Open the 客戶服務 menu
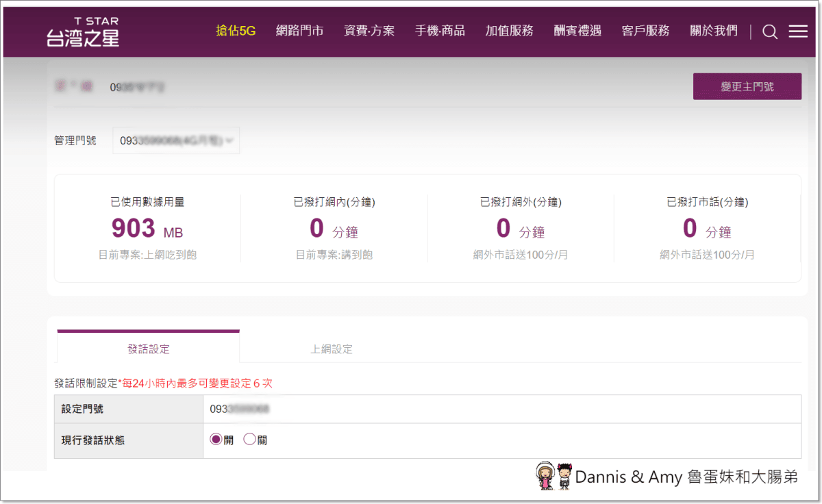 [646, 31]
